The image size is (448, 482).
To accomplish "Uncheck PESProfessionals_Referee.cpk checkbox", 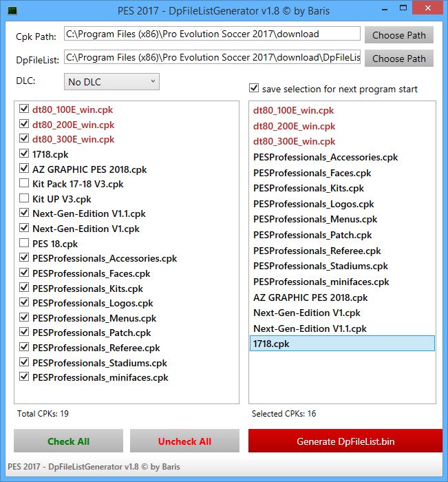I will (x=24, y=347).
